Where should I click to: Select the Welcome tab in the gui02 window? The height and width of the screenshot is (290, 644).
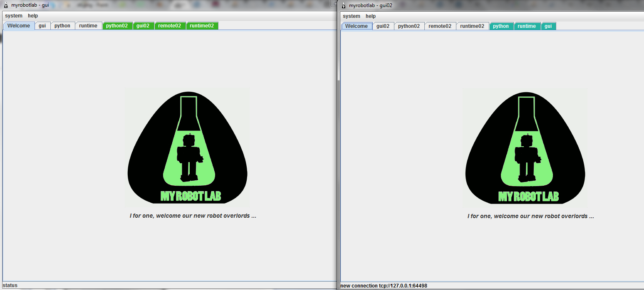[357, 26]
